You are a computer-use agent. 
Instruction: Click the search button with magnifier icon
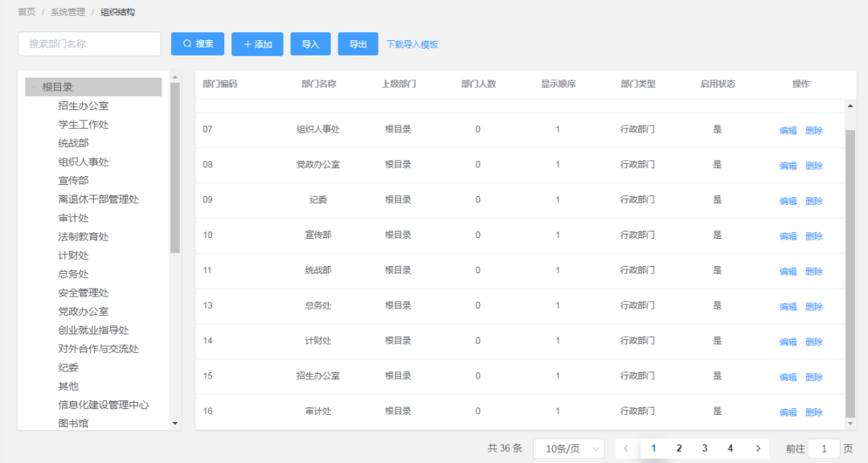point(198,44)
